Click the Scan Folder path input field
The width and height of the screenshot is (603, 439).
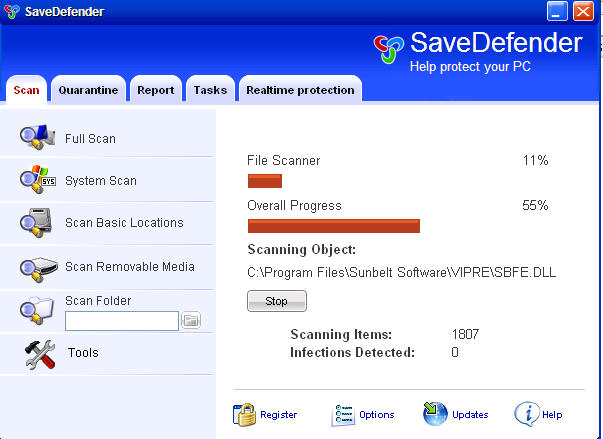coord(122,321)
